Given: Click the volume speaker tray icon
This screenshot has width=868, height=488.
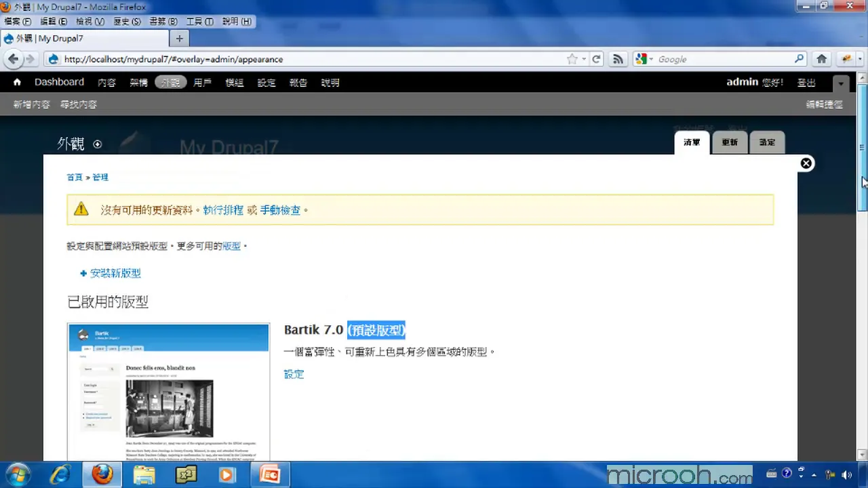Looking at the screenshot, I should 846,474.
